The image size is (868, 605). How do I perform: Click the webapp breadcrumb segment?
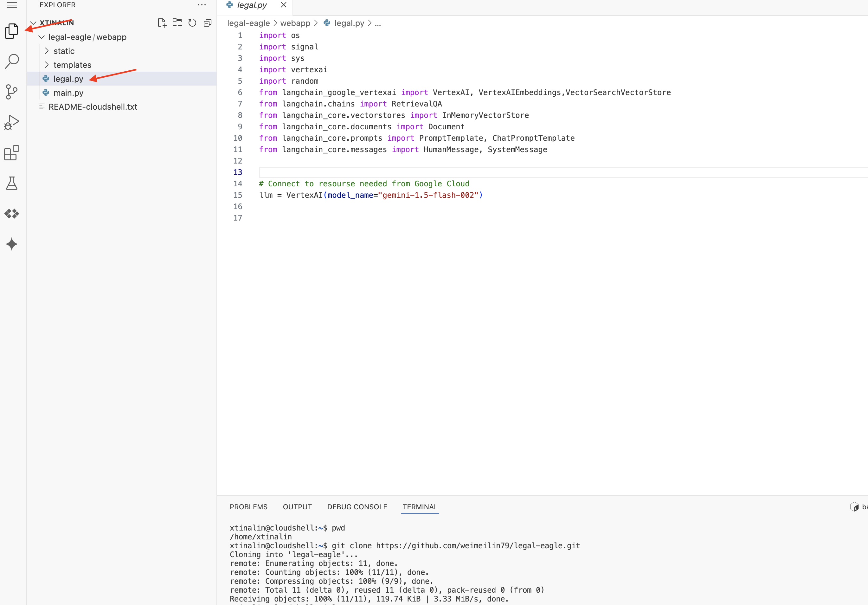[295, 23]
